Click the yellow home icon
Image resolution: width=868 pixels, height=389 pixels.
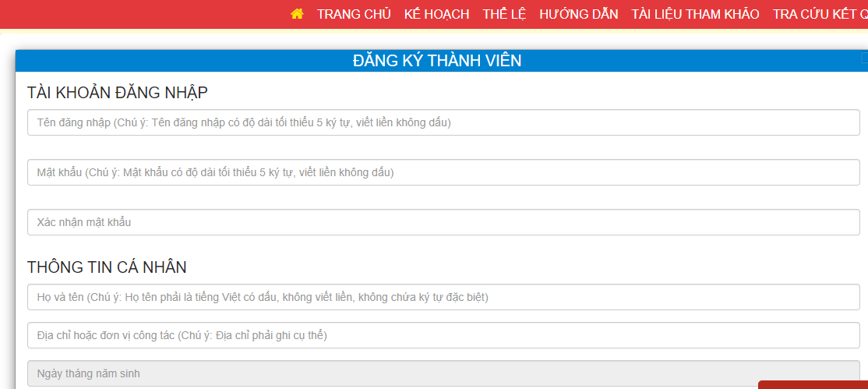(x=297, y=14)
